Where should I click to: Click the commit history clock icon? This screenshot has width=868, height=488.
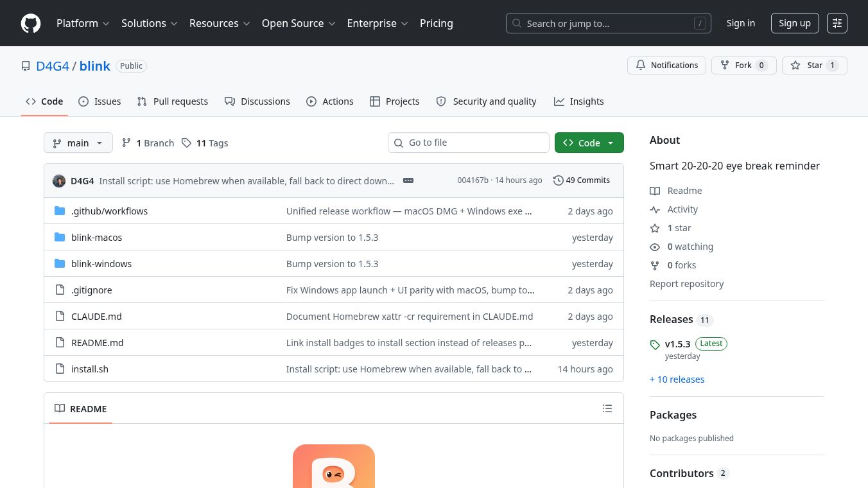click(x=558, y=180)
